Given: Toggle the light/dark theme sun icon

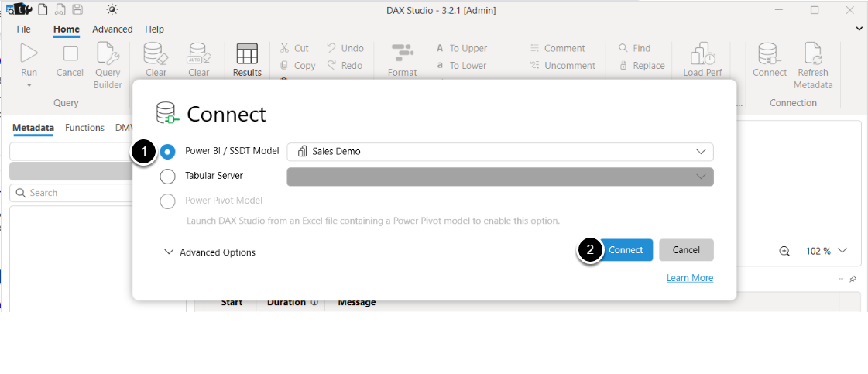Looking at the screenshot, I should coord(112,9).
